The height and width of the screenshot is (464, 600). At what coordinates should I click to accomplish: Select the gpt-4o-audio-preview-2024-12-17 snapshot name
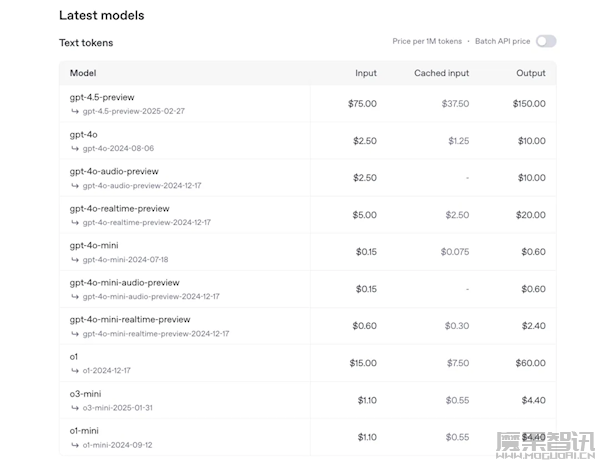(142, 186)
